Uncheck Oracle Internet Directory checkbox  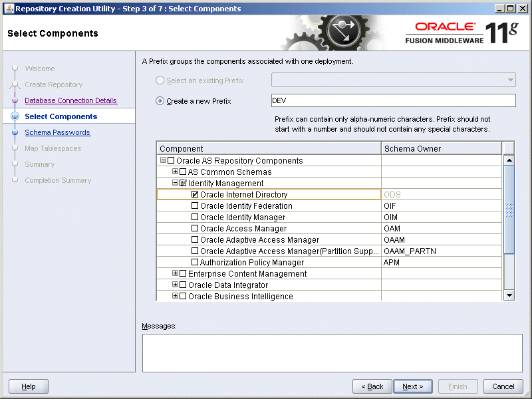195,194
